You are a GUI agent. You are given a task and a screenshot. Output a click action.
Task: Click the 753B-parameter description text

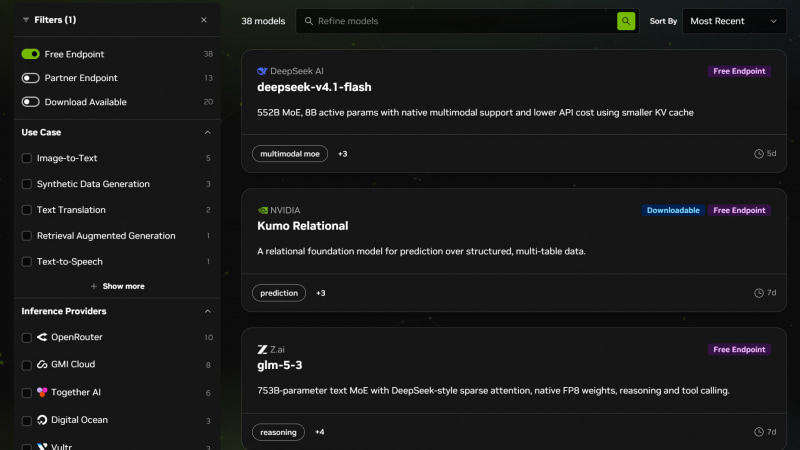[x=493, y=391]
